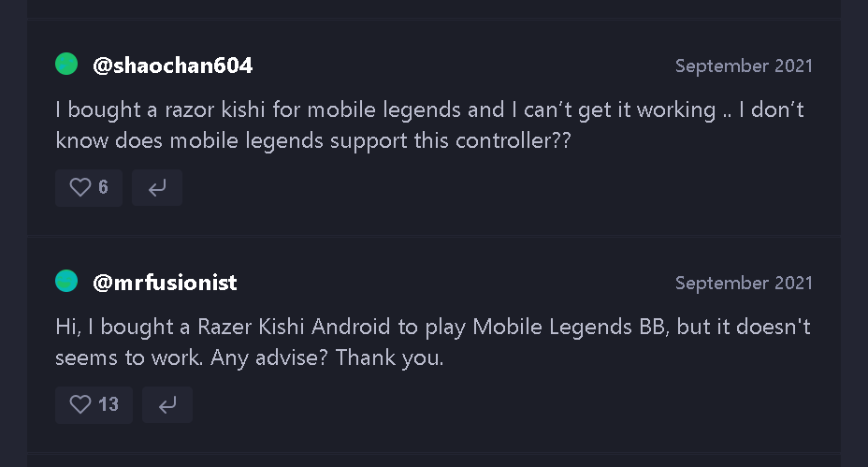Click the like count 6
868x467 pixels.
(x=103, y=187)
